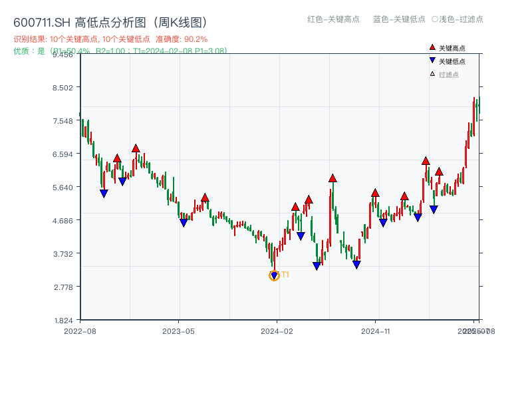Click the 2024-11 date axis label
Screen dimensions: 532x399
(x=375, y=331)
